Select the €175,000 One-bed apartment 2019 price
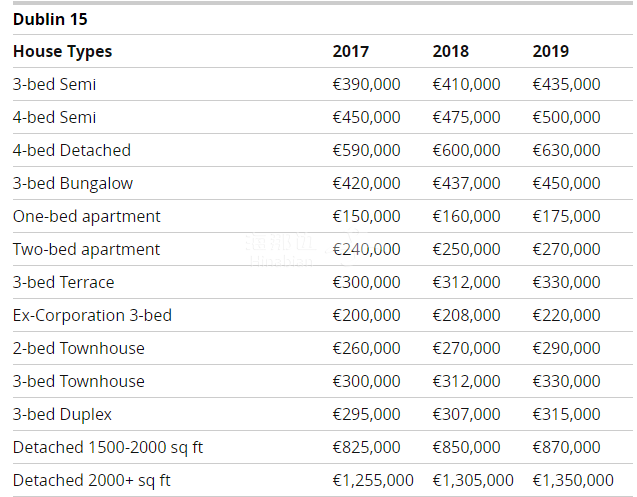637x497 pixels. [566, 216]
